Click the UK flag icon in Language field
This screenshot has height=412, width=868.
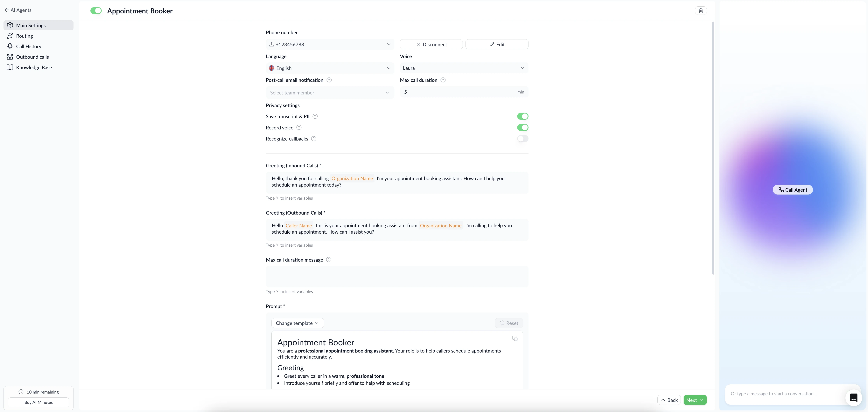pyautogui.click(x=271, y=68)
